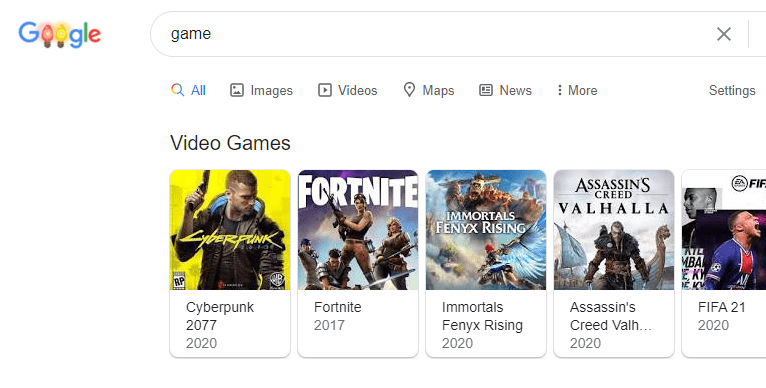Click the Fortnite title text
Image resolution: width=766 pixels, height=388 pixels.
(x=338, y=307)
